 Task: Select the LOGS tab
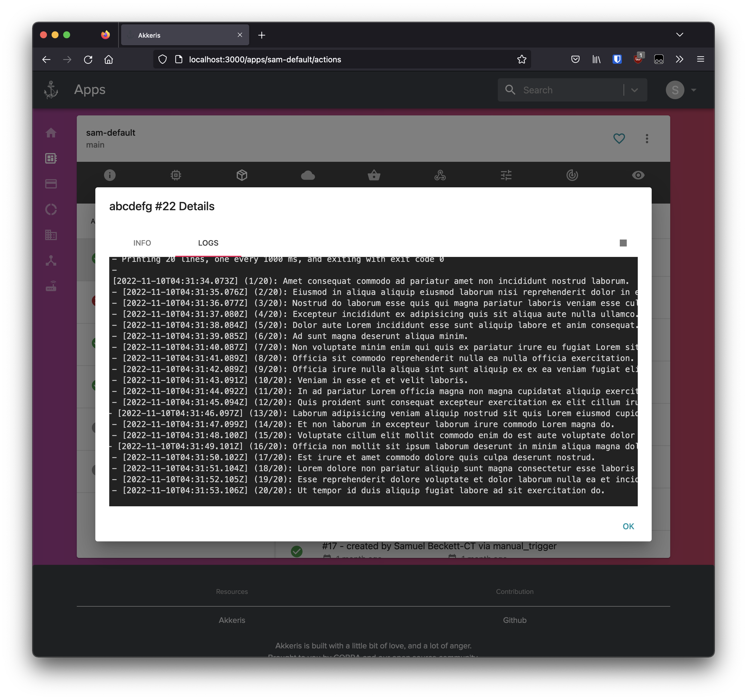208,243
